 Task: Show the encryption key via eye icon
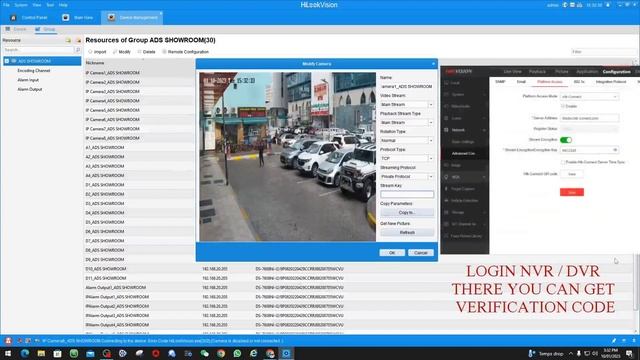pos(615,150)
